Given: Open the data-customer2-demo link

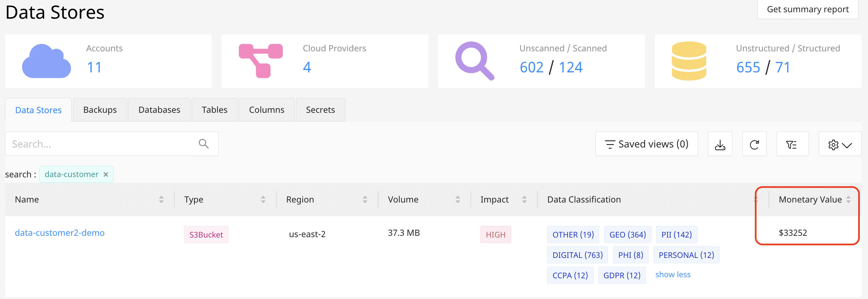Looking at the screenshot, I should point(60,233).
